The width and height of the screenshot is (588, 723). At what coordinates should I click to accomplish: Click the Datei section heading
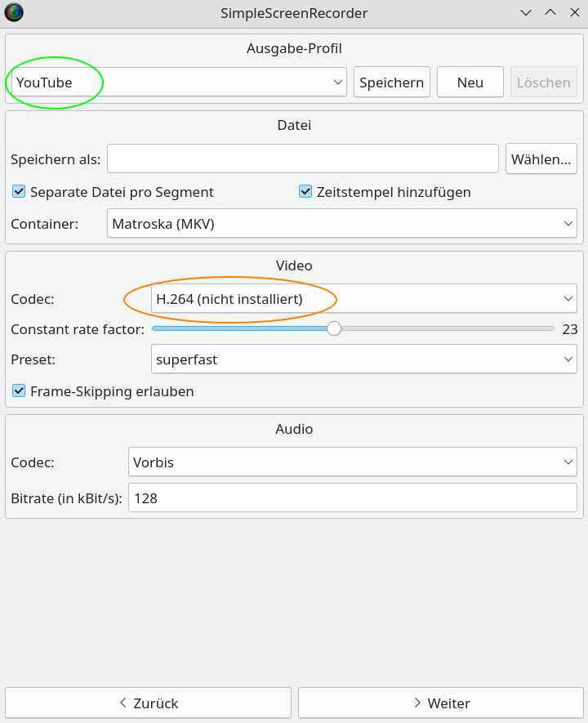tap(294, 125)
